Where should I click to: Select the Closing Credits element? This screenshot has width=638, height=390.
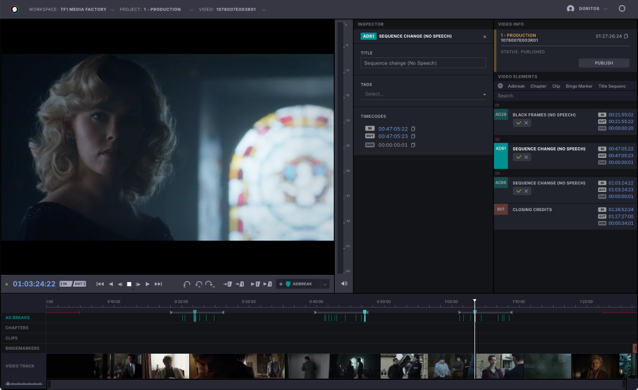pyautogui.click(x=566, y=216)
